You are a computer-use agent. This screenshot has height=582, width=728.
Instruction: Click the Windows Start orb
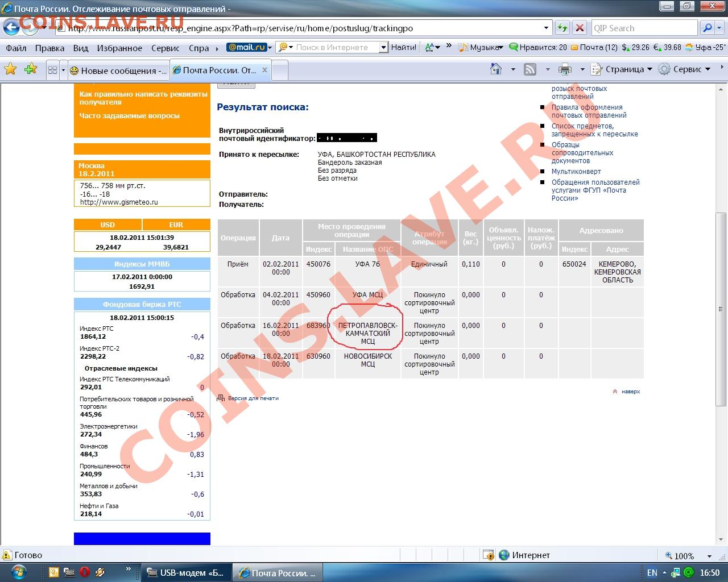18,572
